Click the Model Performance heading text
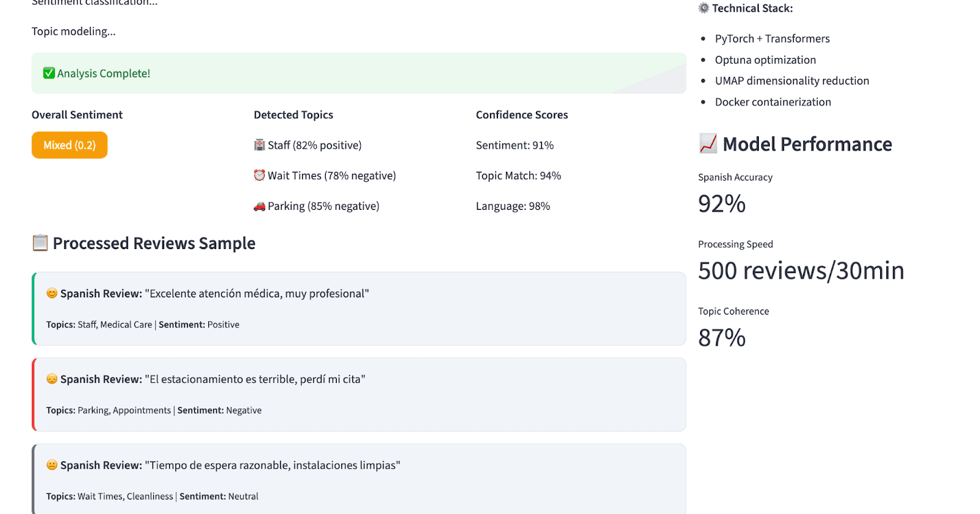Viewport: 980px width, 514px height. click(807, 144)
